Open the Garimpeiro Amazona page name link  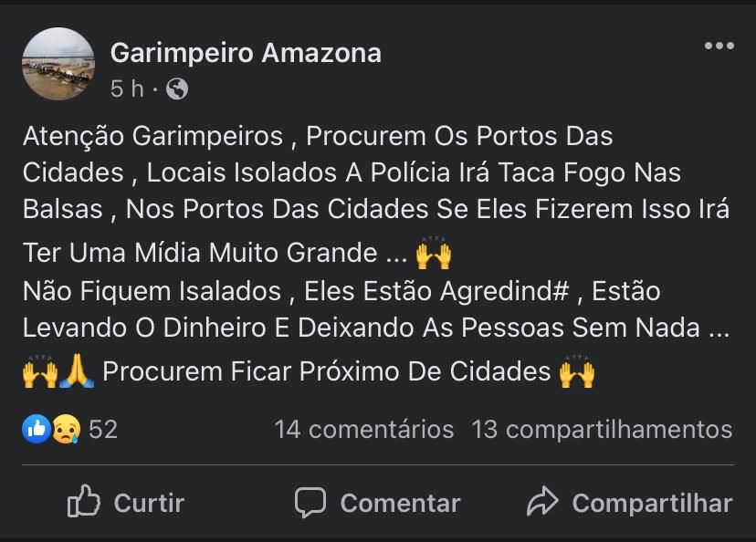click(x=246, y=53)
